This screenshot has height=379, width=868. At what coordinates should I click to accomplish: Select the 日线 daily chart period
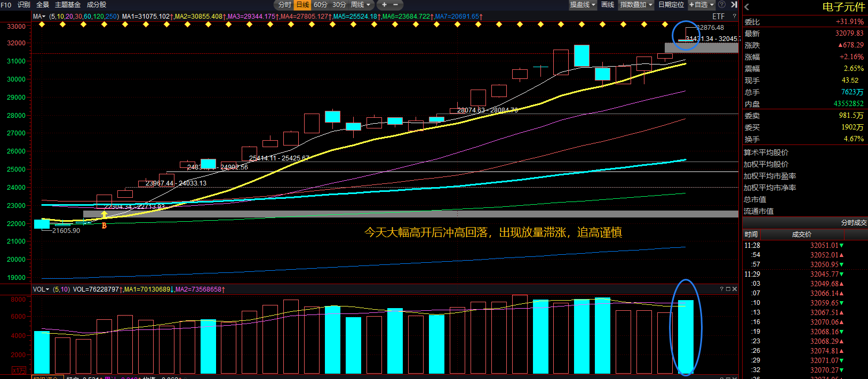coord(302,5)
